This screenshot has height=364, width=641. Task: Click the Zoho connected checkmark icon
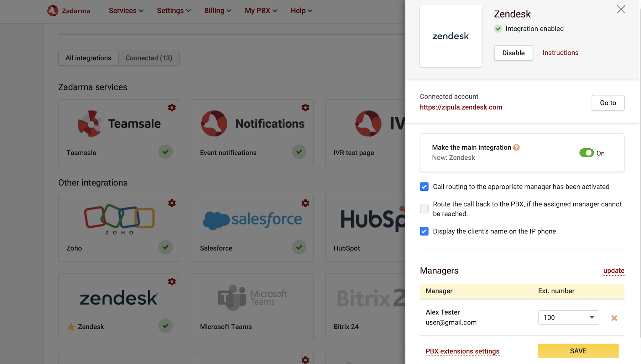pos(166,247)
